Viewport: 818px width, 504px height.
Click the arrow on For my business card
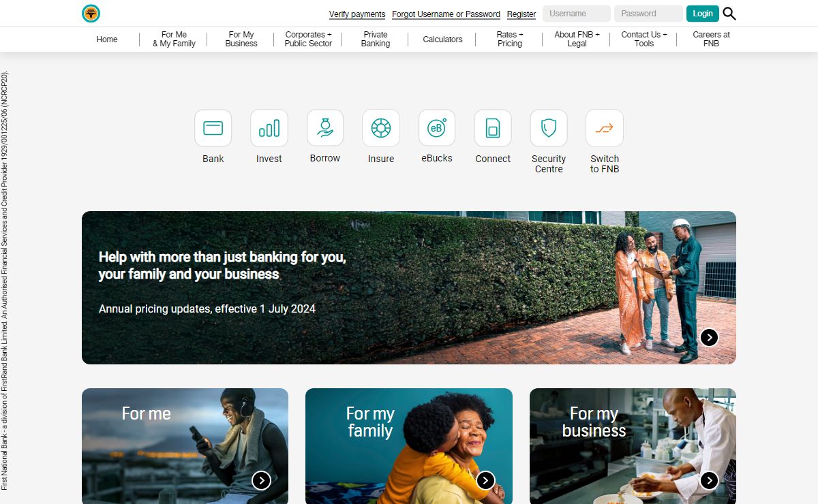click(709, 480)
